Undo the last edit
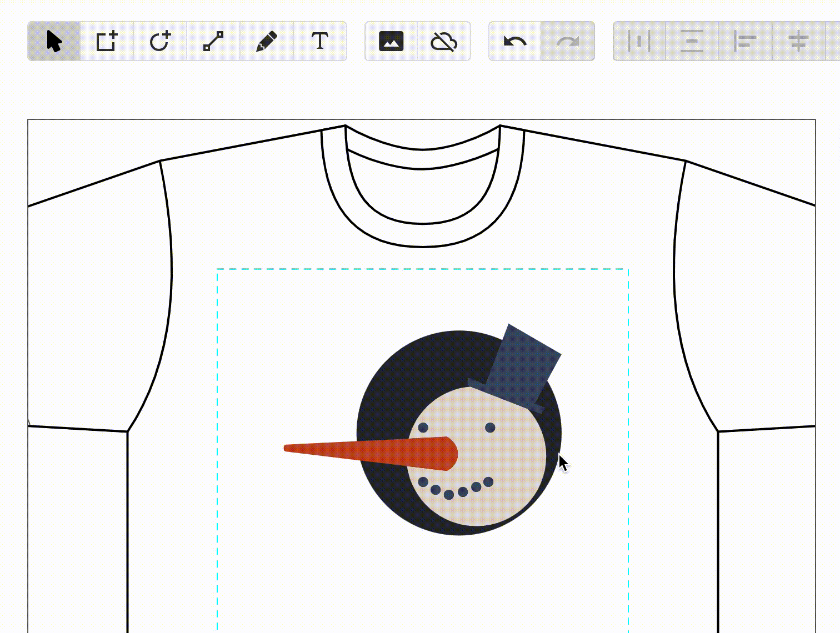 [x=513, y=41]
